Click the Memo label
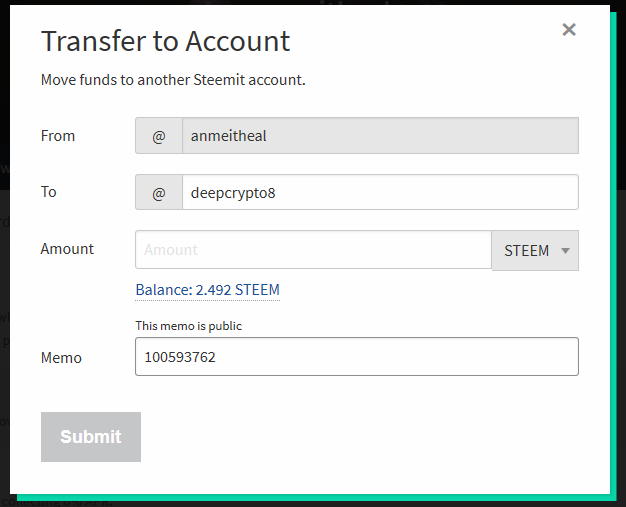This screenshot has width=626, height=507. coord(61,357)
